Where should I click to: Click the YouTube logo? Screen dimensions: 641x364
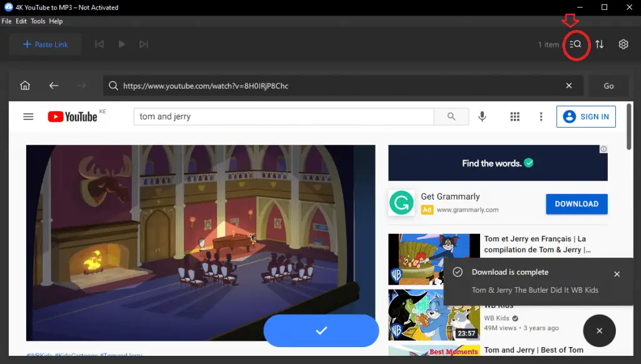[73, 116]
